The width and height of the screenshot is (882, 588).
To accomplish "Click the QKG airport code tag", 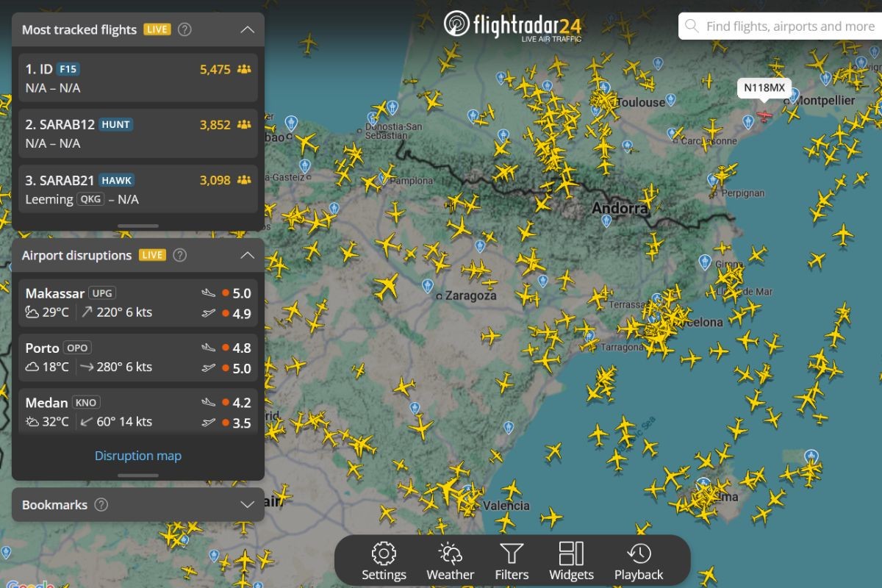I will click(x=91, y=199).
